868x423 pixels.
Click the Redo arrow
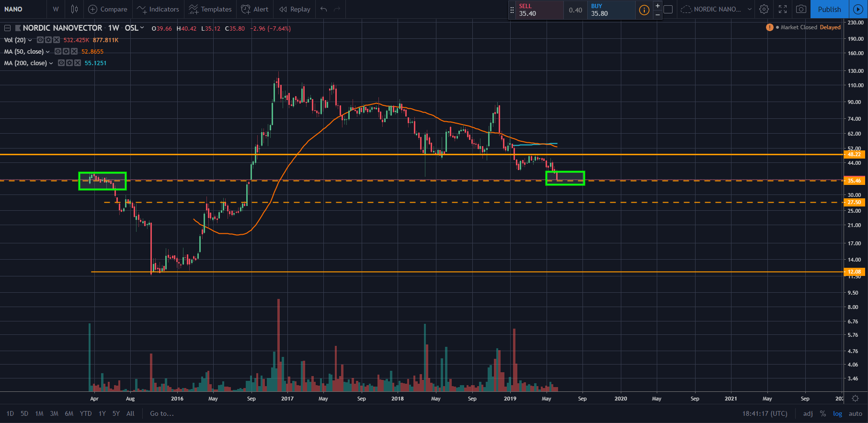[x=337, y=9]
